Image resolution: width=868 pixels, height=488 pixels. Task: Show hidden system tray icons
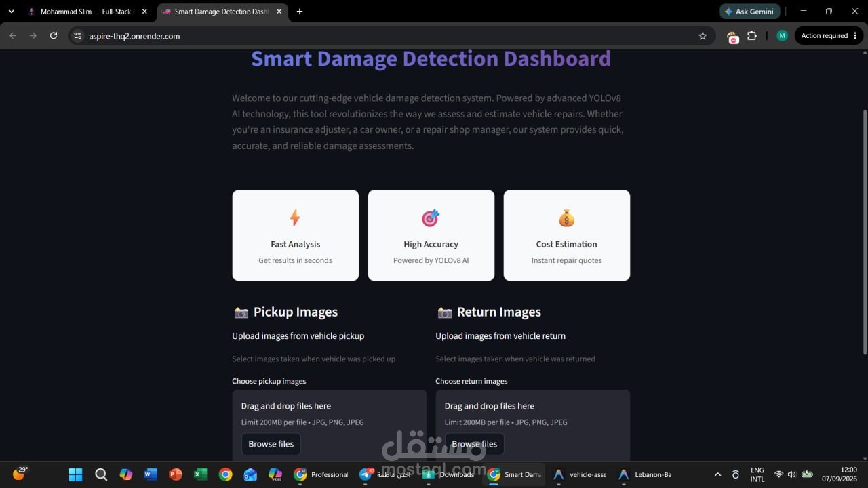click(718, 474)
